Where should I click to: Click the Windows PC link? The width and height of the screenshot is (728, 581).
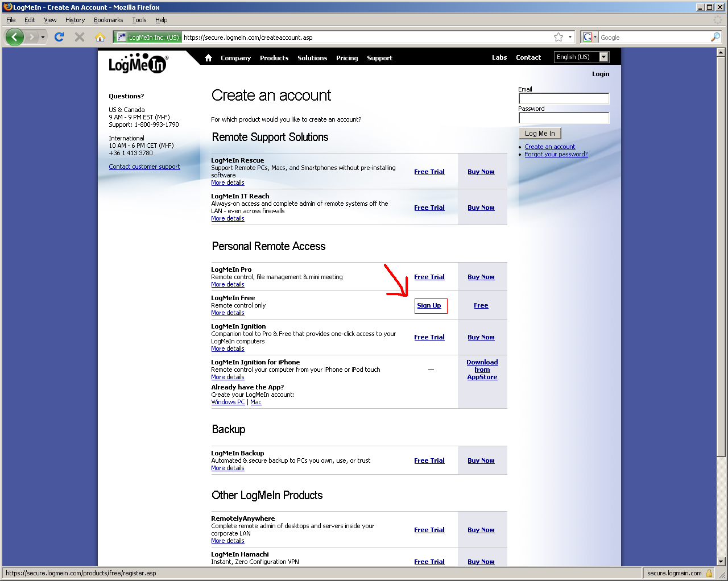coord(228,402)
